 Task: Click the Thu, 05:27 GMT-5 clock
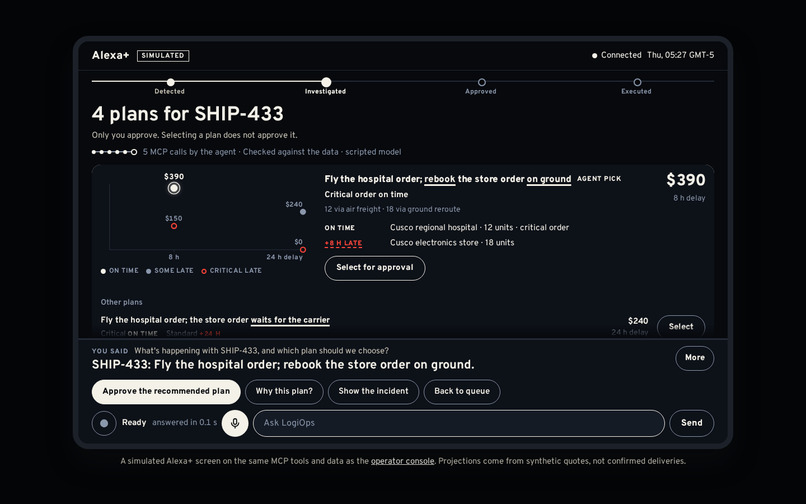(x=680, y=55)
